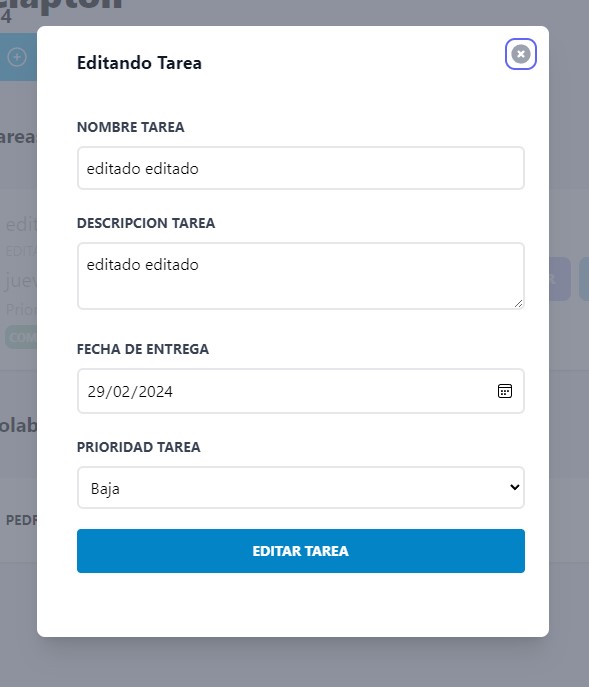589x687 pixels.
Task: Click the Editando Tarea heading
Action: 139,63
